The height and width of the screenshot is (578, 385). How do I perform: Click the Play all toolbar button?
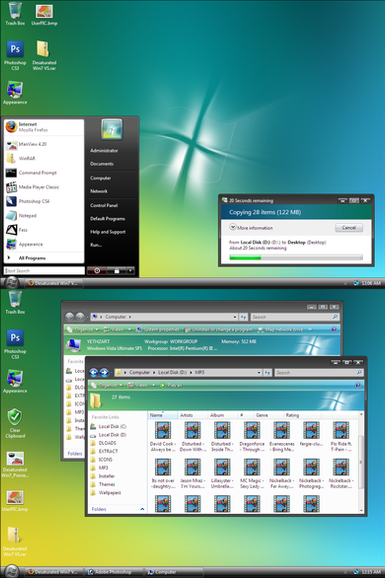click(x=171, y=386)
